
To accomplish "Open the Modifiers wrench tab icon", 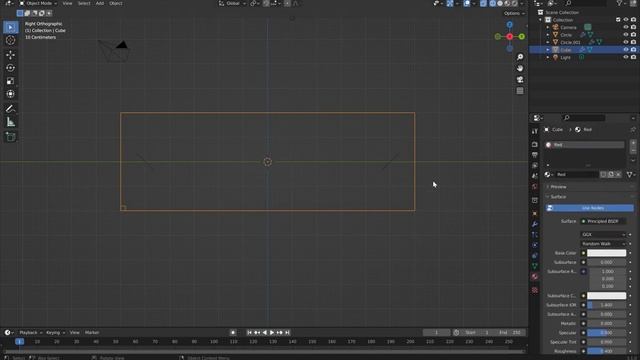I will click(535, 224).
